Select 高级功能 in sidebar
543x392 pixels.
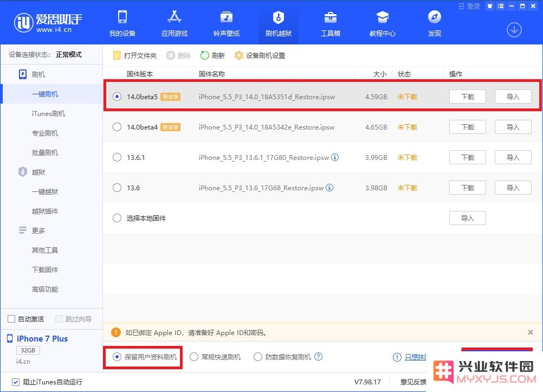45,289
